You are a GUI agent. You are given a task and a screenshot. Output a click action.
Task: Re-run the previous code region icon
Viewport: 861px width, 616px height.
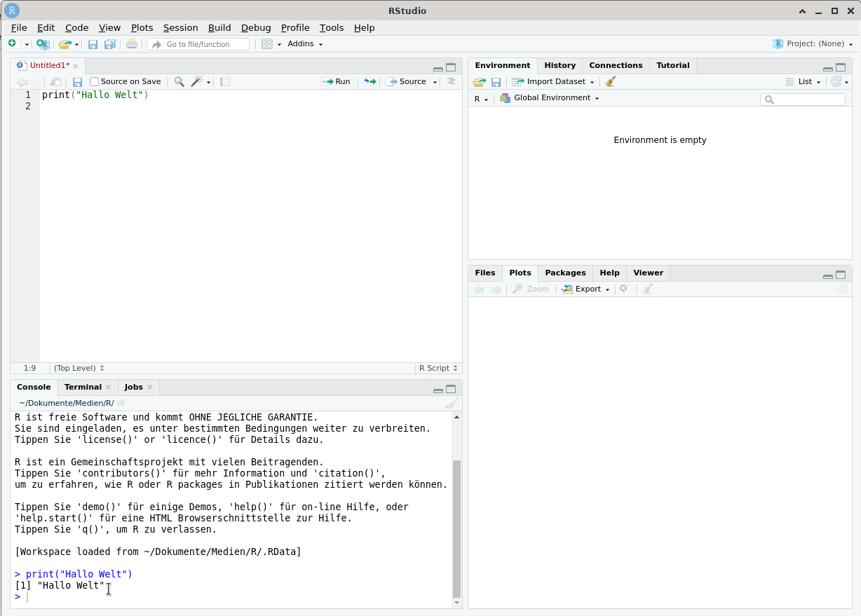(x=370, y=82)
